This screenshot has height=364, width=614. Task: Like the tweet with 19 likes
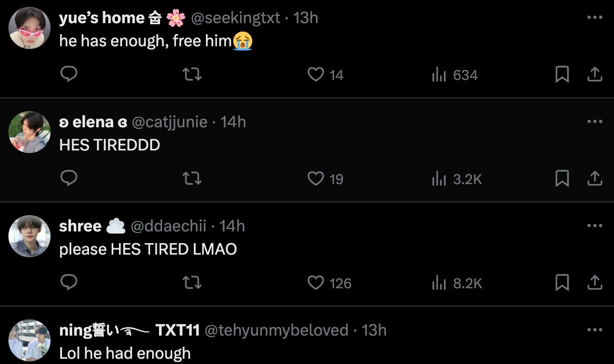point(315,179)
